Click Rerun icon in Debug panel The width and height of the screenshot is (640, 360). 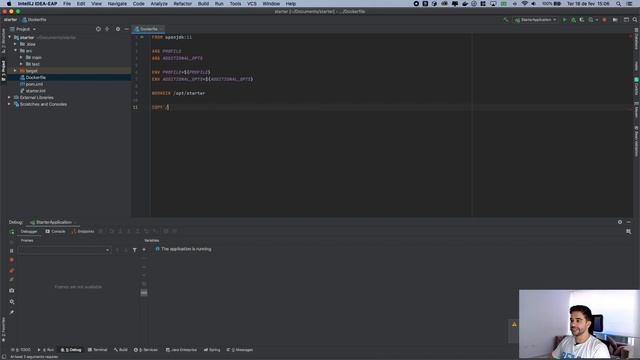click(x=11, y=231)
